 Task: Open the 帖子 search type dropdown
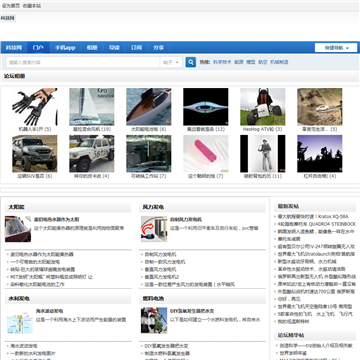pyautogui.click(x=171, y=62)
